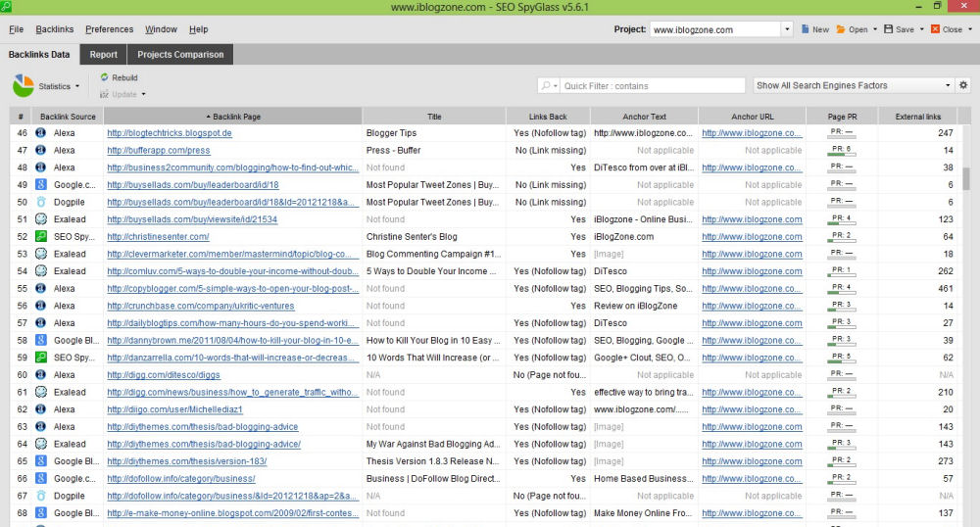Image resolution: width=980 pixels, height=527 pixels.
Task: Click the SEO SpyGlass icon in row 59
Action: click(40, 358)
